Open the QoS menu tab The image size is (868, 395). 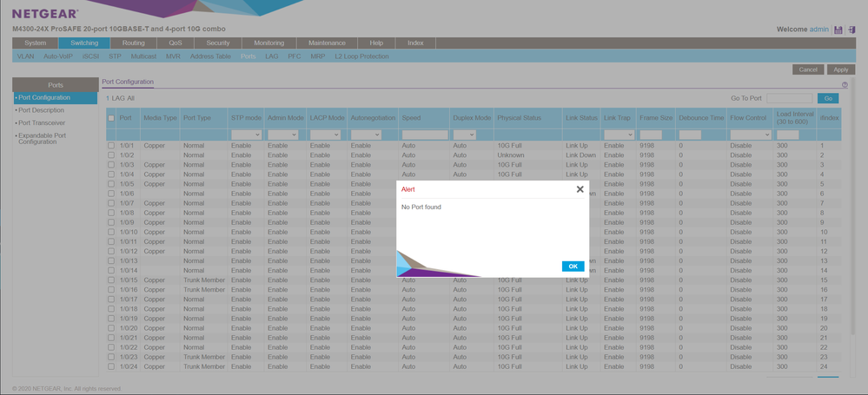176,43
